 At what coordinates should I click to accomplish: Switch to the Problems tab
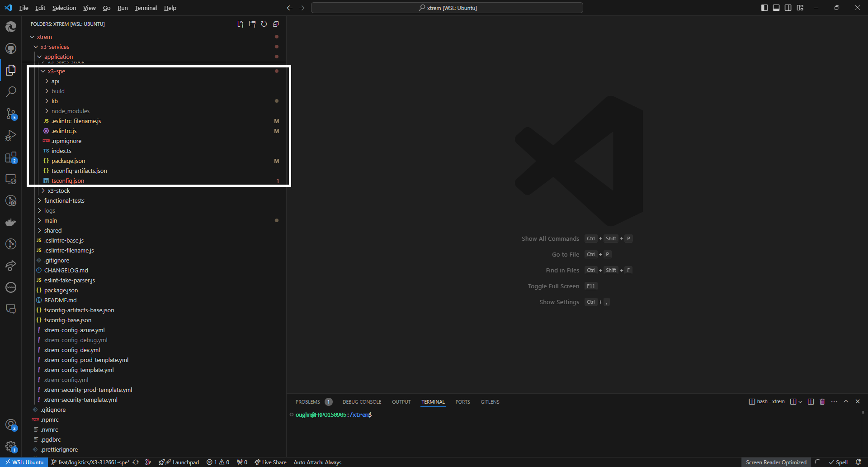314,402
